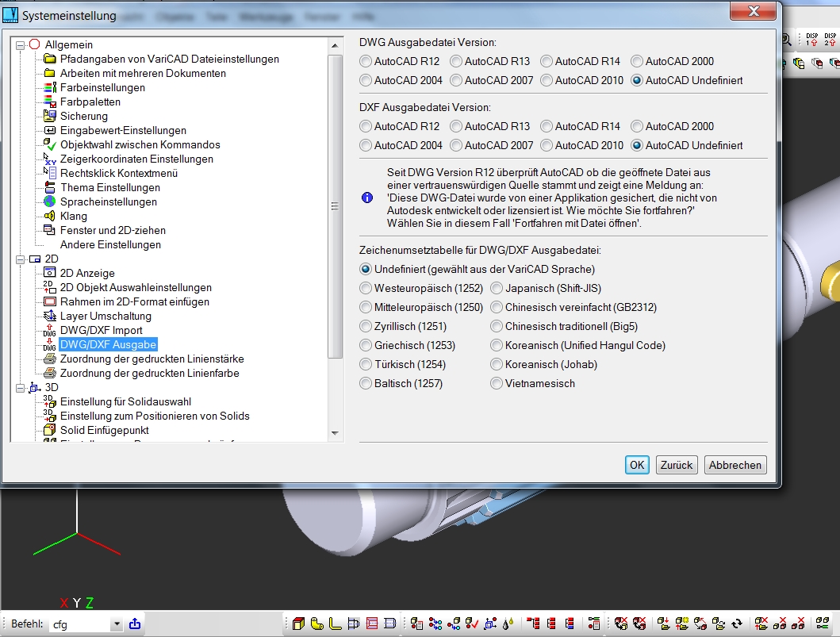Viewport: 840px width, 637px height.
Task: Click the DISP 1 display toolbar icon
Action: (x=812, y=40)
